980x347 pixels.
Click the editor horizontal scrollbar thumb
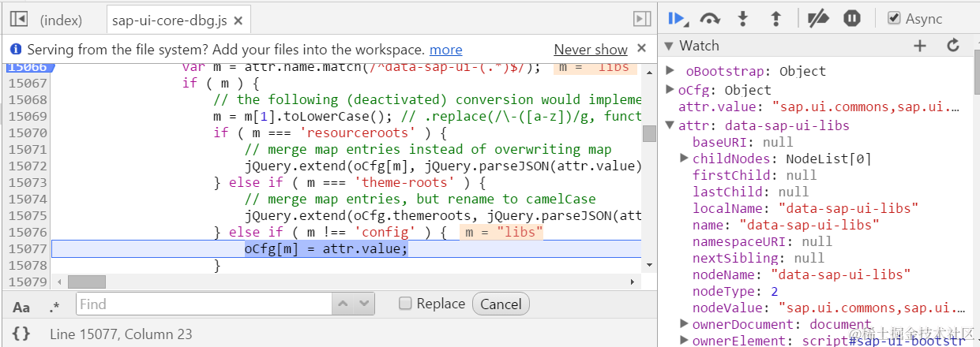point(87,282)
